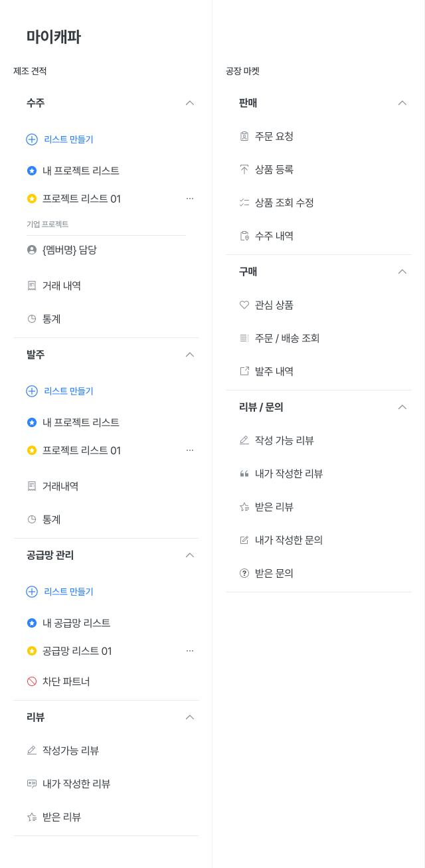Click the 리스트 만들기 link under 발주
This screenshot has height=868, width=425.
click(x=62, y=391)
